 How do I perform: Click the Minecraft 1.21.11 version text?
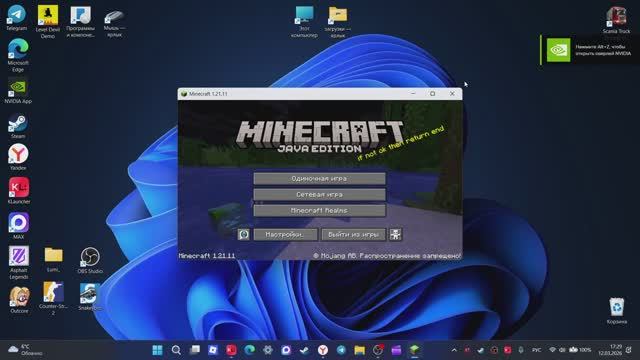[207, 256]
